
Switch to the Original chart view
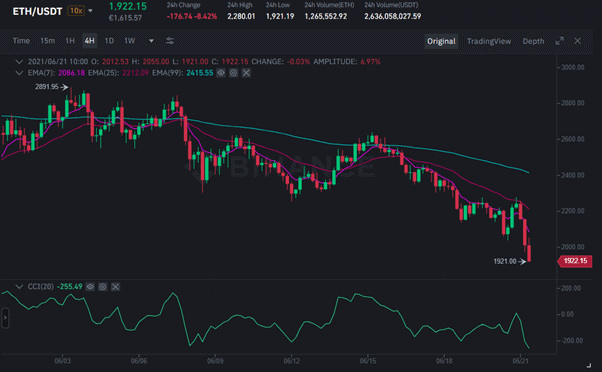[441, 41]
